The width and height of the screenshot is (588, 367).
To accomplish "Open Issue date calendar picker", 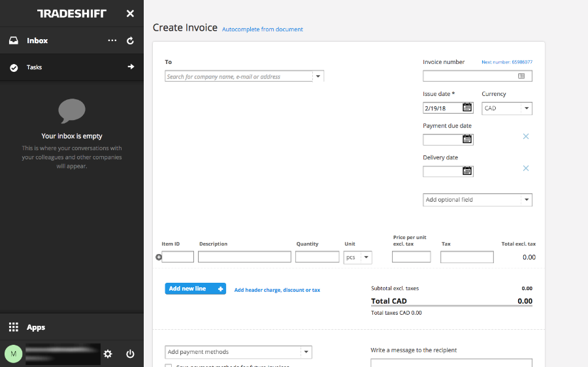I will tap(467, 108).
